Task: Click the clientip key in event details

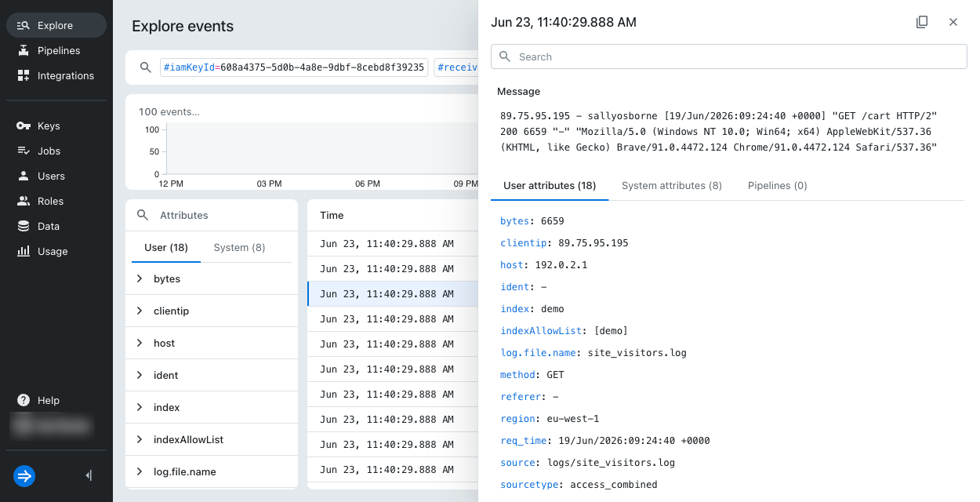Action: 524,243
